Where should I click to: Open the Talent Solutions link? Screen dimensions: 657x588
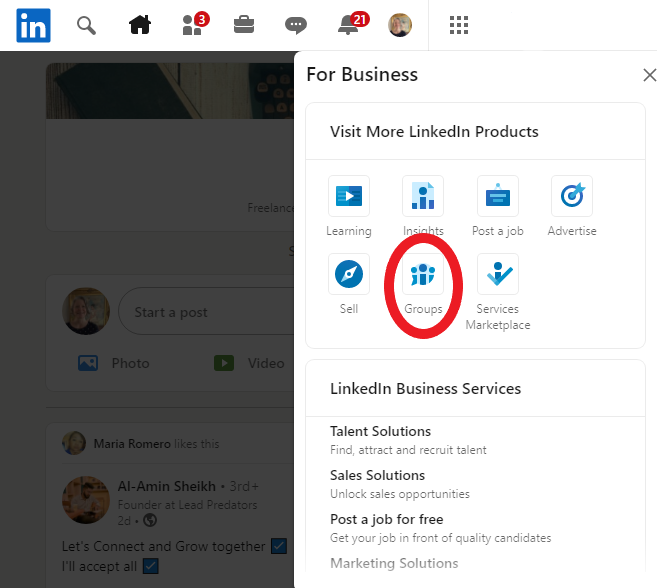(380, 431)
